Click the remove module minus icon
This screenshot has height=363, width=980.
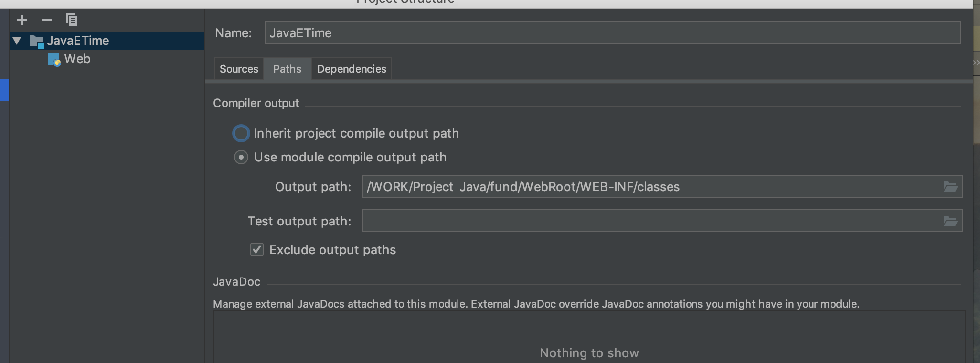pyautogui.click(x=47, y=20)
